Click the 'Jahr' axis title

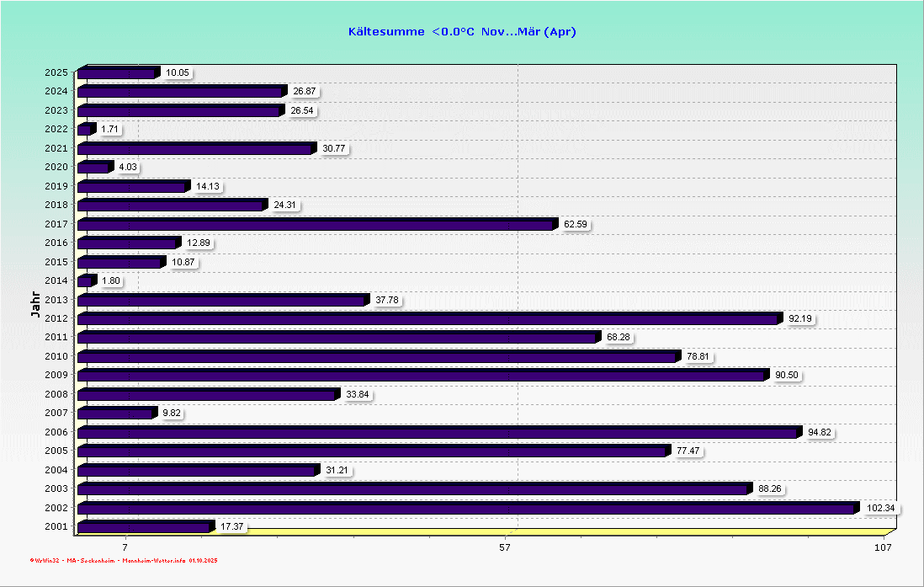pyautogui.click(x=35, y=306)
